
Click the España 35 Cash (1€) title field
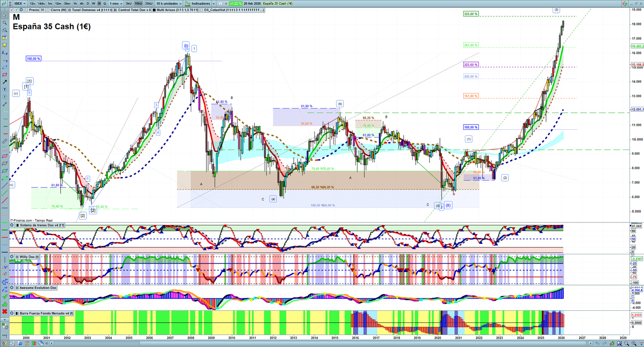point(278,4)
